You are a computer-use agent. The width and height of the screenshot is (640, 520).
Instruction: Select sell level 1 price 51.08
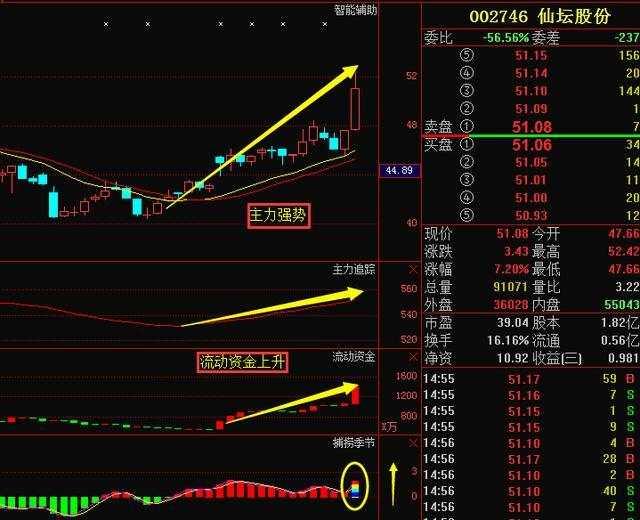pos(531,127)
